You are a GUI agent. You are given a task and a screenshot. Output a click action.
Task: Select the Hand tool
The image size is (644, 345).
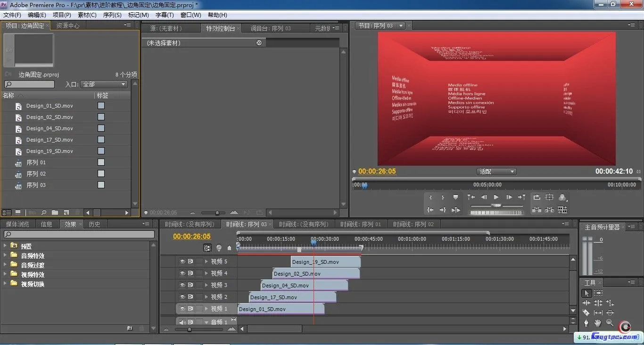point(598,323)
